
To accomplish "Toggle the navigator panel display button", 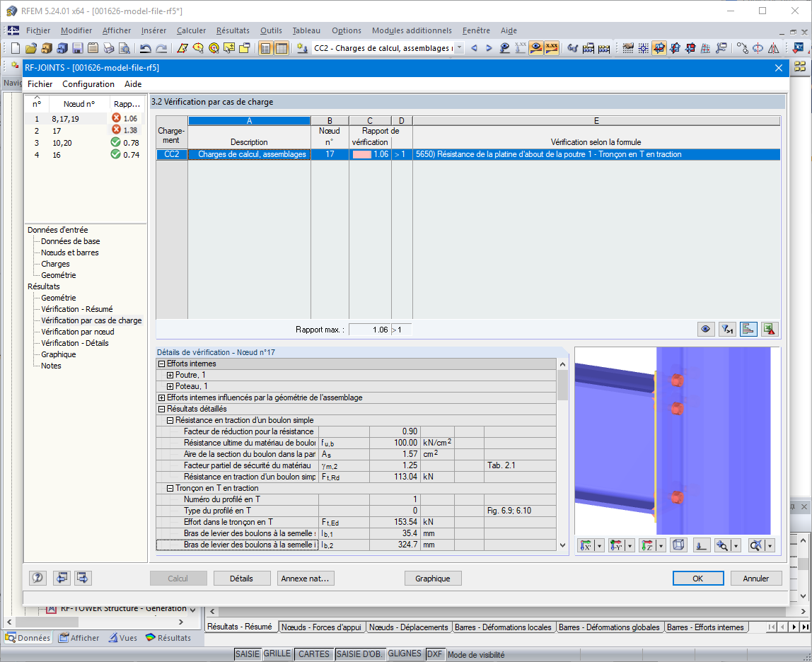I will coord(266,48).
